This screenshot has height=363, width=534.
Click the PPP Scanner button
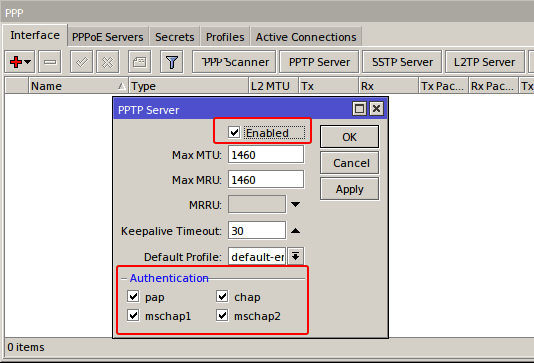coord(234,62)
